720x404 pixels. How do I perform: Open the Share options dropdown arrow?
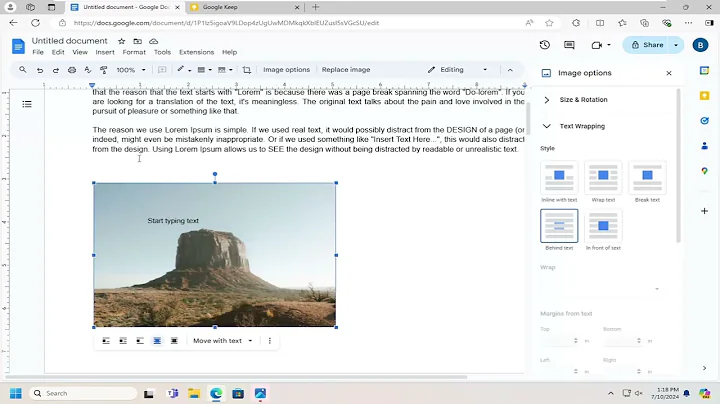tap(676, 45)
